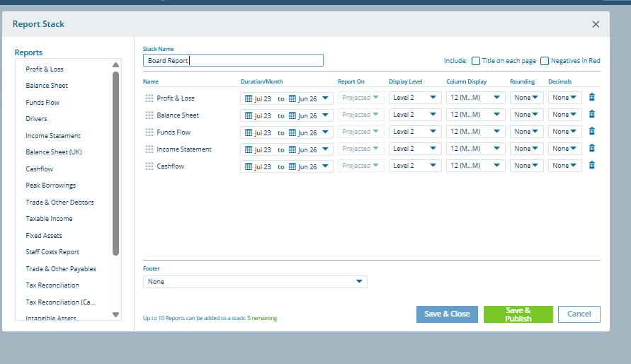Expand duration dropdown arrow for Cashflow

(x=325, y=166)
